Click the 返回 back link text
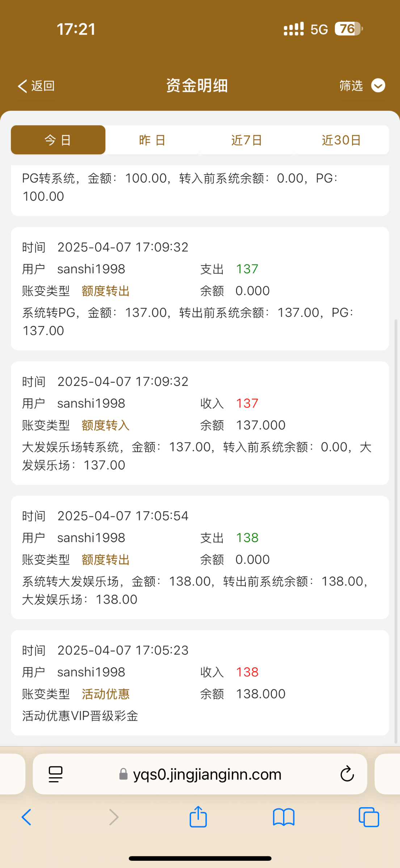 pos(43,86)
